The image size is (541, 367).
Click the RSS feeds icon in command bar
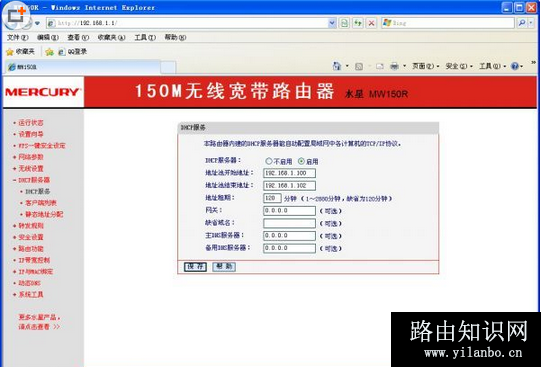(x=359, y=66)
